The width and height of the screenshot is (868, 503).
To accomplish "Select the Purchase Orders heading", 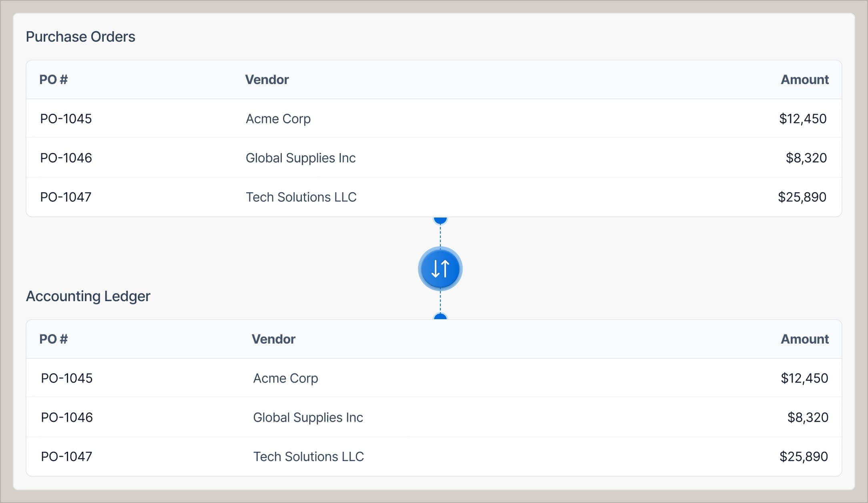I will click(80, 36).
